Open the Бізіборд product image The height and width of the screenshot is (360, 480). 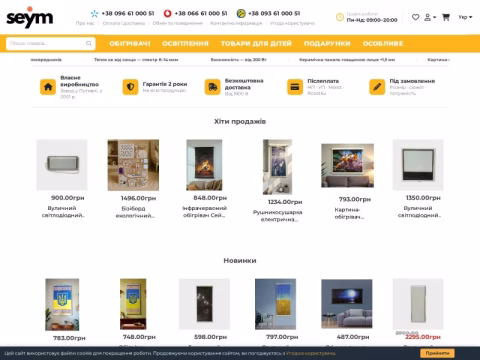(133, 165)
